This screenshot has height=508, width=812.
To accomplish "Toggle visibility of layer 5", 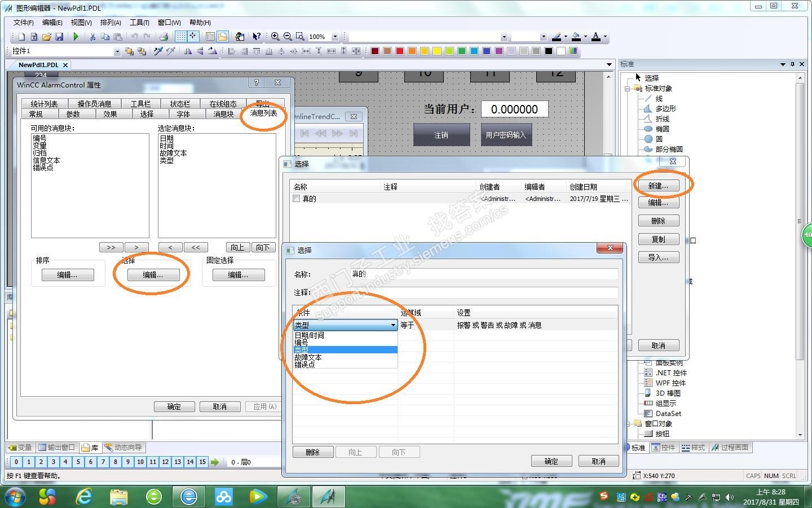I will click(x=78, y=462).
